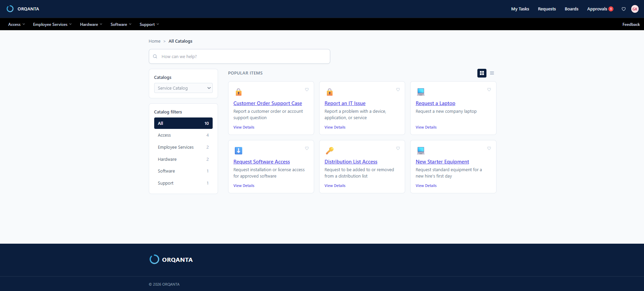The width and height of the screenshot is (644, 291).
Task: Click the laptop icon on Request a Laptop
Action: 421,92
